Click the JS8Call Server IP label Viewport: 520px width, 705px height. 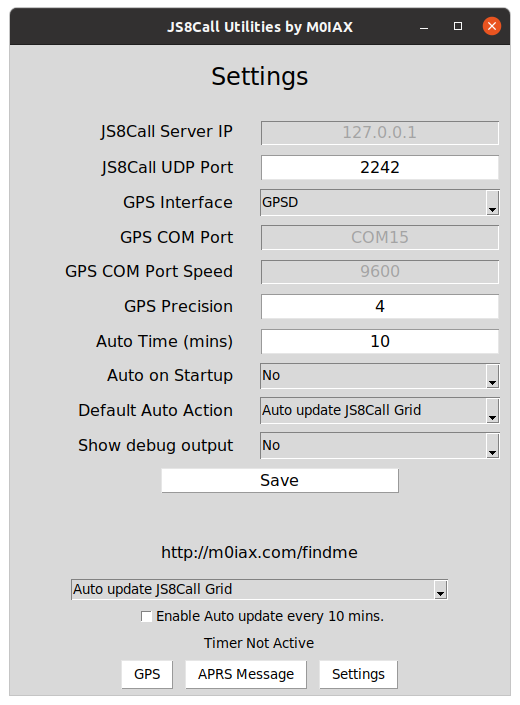pos(167,132)
